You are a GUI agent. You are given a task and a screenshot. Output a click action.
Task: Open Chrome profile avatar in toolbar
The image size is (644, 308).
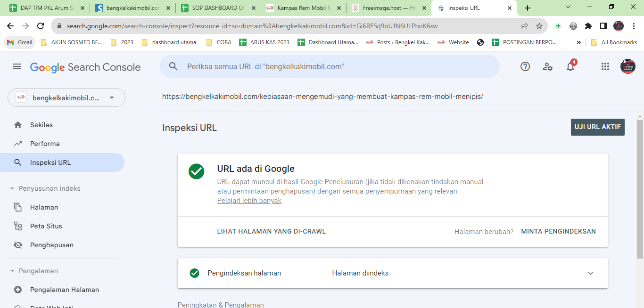tap(619, 26)
